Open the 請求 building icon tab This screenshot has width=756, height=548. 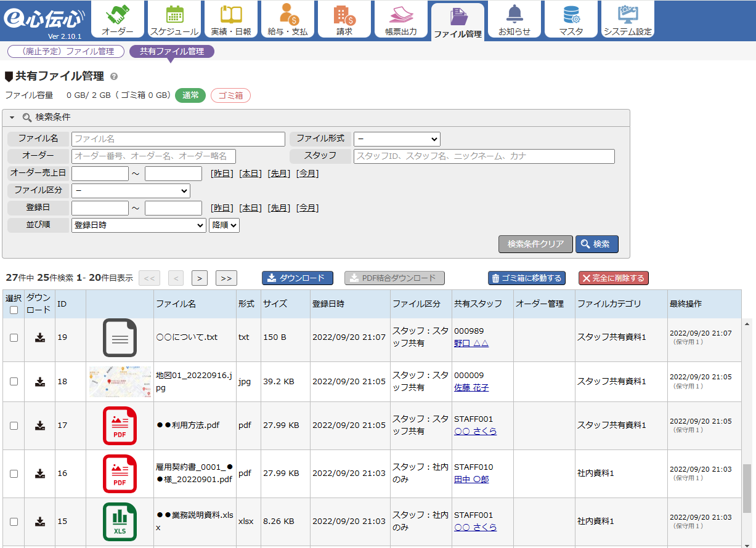[x=344, y=20]
